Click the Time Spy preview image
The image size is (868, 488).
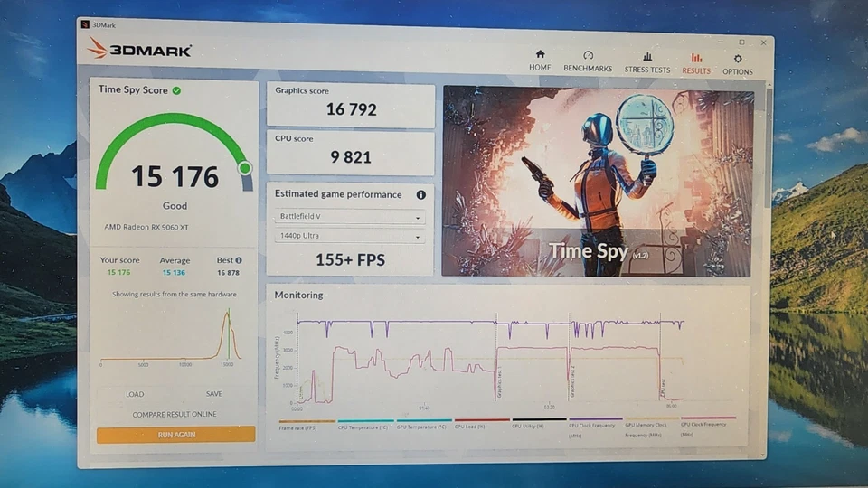coord(597,181)
